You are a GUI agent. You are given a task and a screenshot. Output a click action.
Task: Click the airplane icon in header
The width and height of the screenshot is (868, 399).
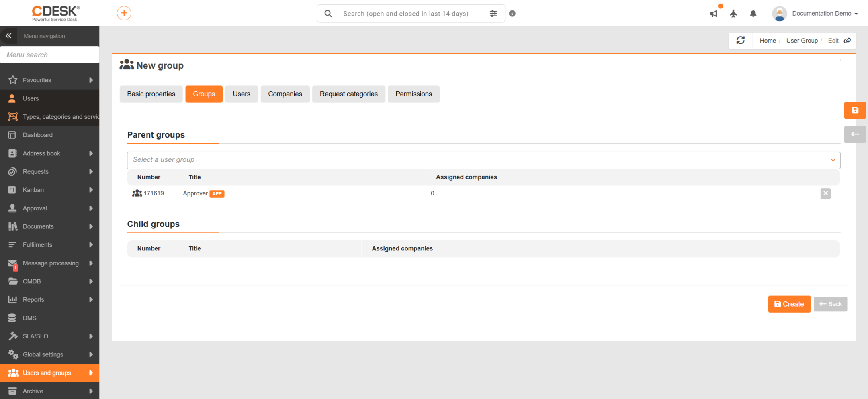[x=733, y=14]
